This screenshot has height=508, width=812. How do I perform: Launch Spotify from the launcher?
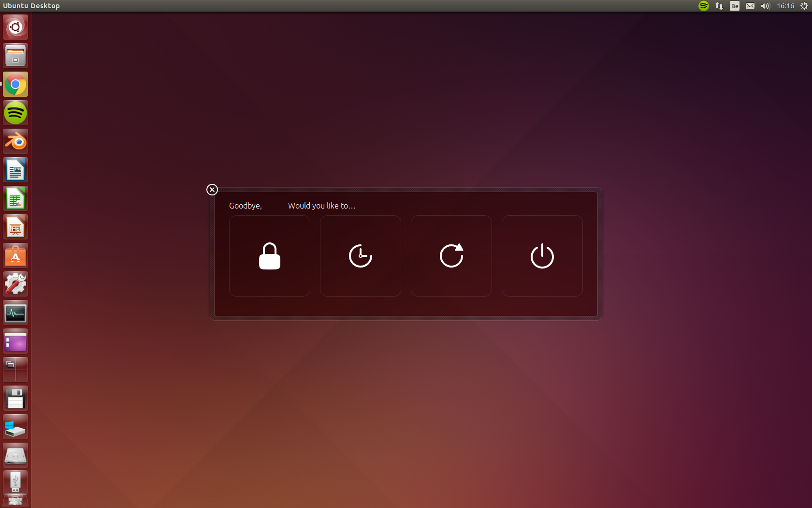[15, 113]
